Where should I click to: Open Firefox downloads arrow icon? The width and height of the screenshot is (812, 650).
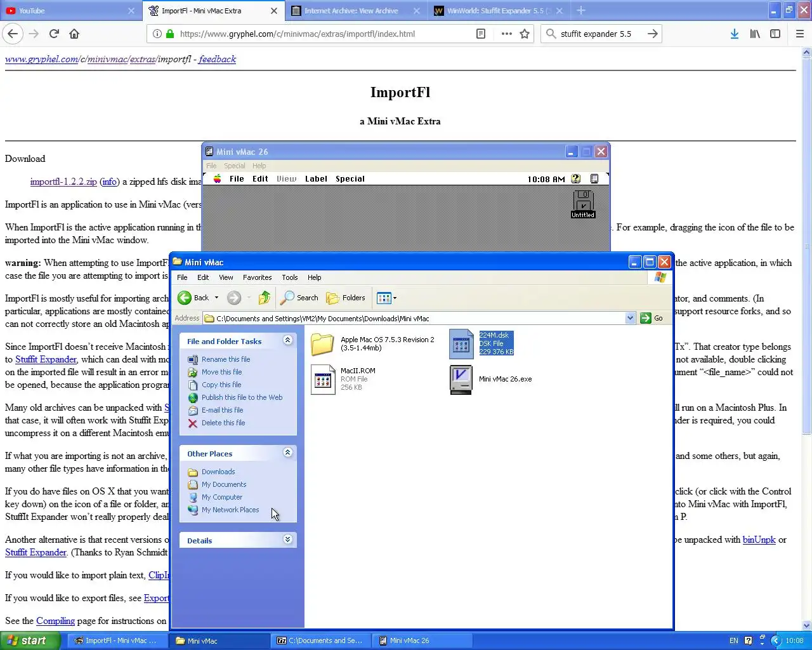click(x=734, y=34)
